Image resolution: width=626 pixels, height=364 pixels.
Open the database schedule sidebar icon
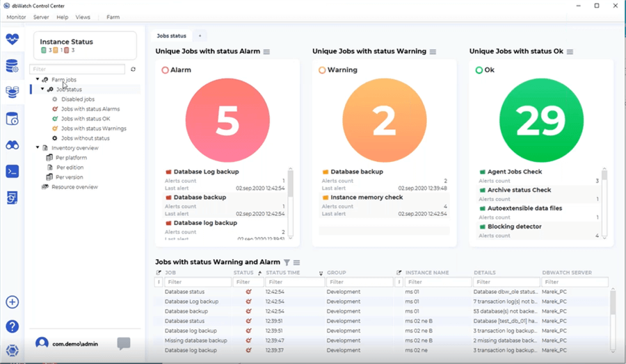13,119
